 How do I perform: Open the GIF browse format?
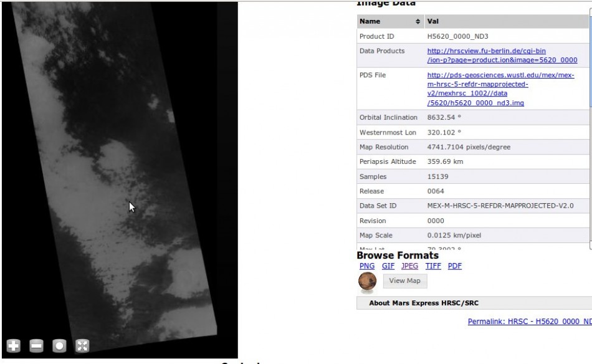click(388, 266)
